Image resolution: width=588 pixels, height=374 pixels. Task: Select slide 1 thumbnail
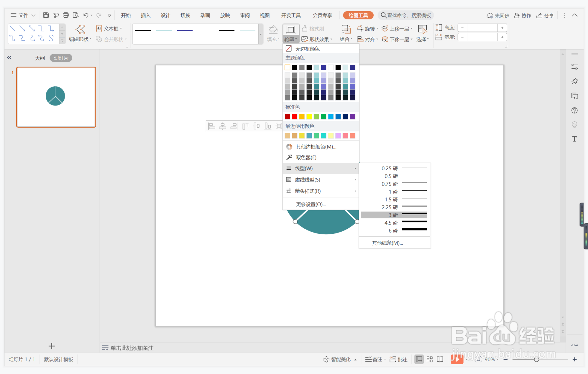56,97
